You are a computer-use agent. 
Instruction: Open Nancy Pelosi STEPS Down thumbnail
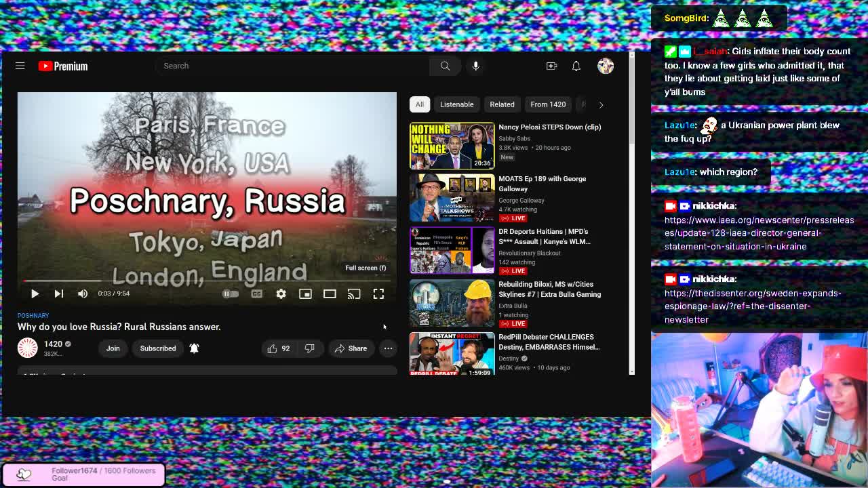452,146
